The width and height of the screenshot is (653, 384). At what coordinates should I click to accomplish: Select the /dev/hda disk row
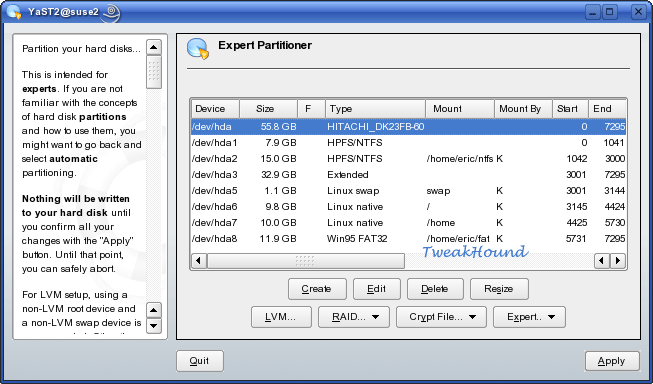(x=408, y=127)
